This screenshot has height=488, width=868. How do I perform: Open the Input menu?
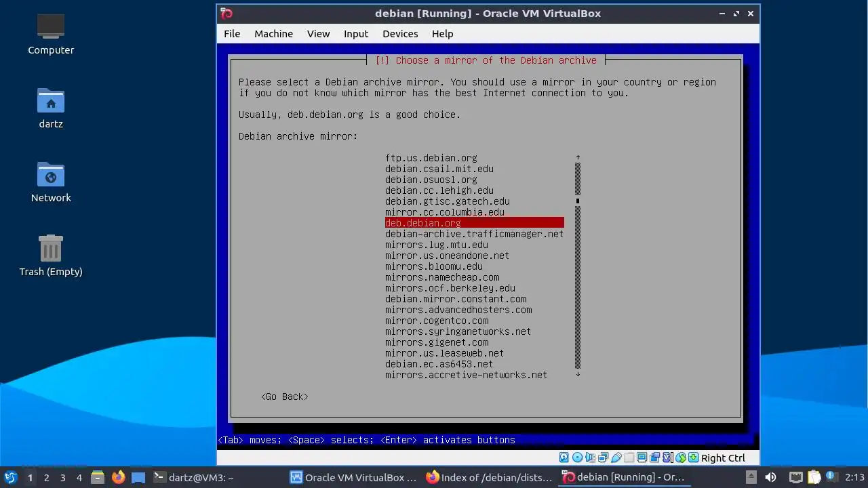[x=356, y=34]
